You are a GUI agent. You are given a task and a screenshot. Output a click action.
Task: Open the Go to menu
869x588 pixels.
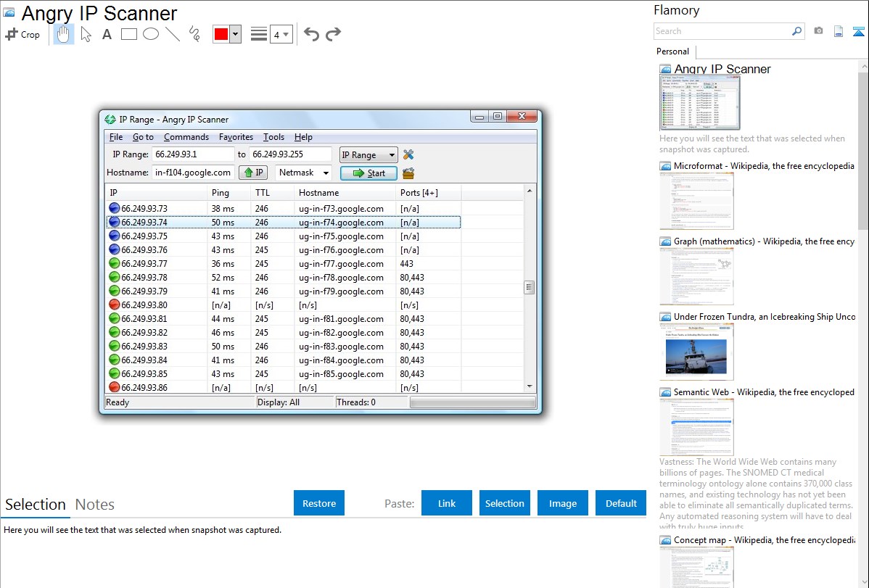tap(143, 137)
